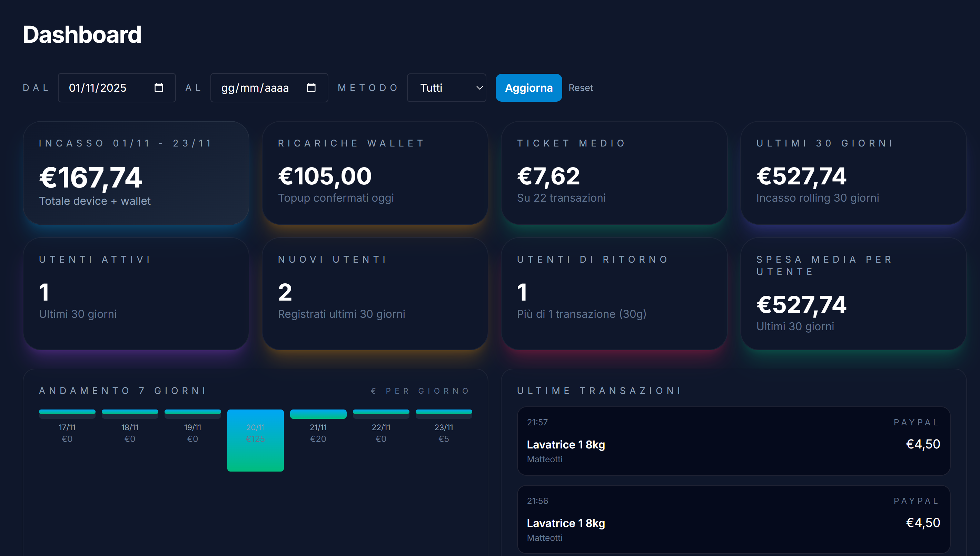Open the DAL date picker calendar icon
The width and height of the screenshot is (980, 556).
click(159, 88)
